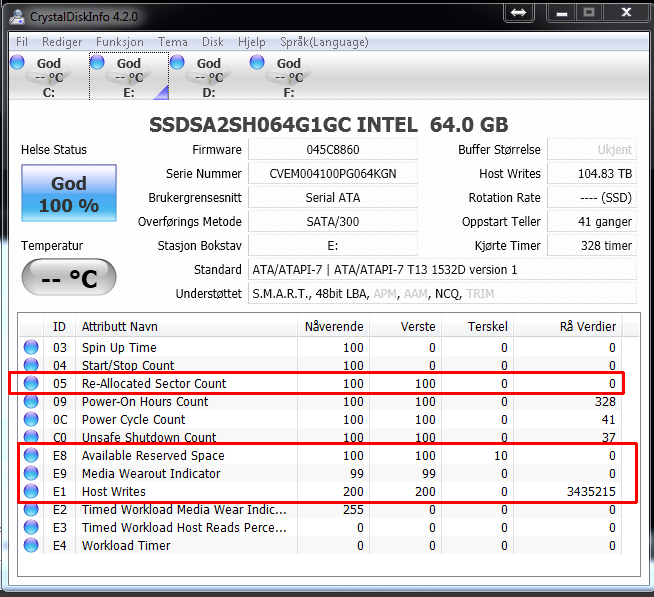This screenshot has height=597, width=654.
Task: Select the Re-Allocated Sector Count attribute name
Action: [154, 383]
